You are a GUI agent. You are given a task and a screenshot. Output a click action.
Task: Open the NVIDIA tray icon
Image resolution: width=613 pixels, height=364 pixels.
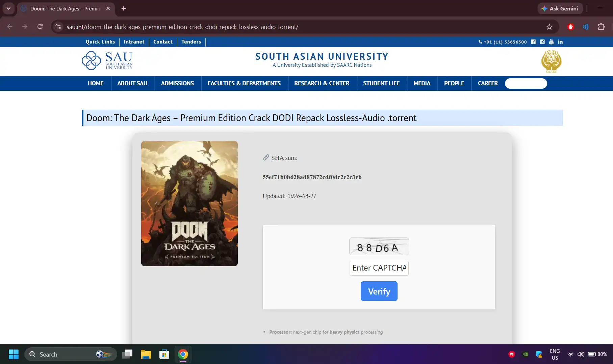525,354
